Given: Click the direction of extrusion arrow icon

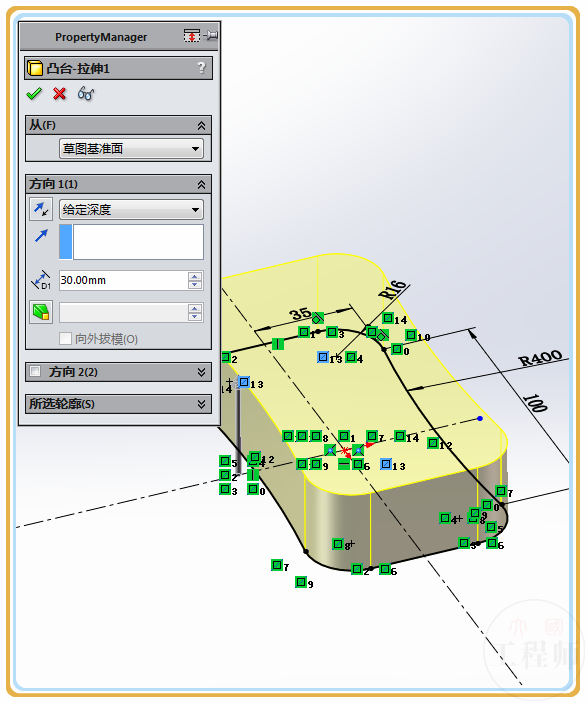Looking at the screenshot, I should [41, 235].
